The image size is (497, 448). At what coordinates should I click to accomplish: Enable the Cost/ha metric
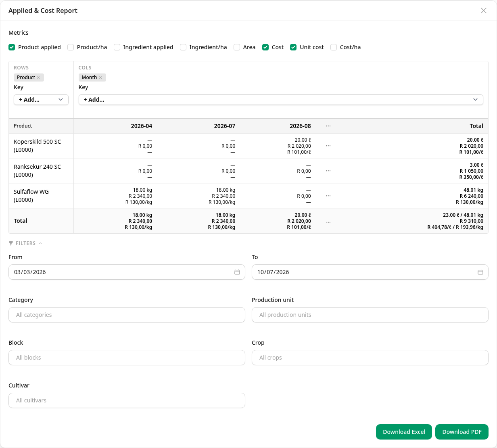pos(334,47)
